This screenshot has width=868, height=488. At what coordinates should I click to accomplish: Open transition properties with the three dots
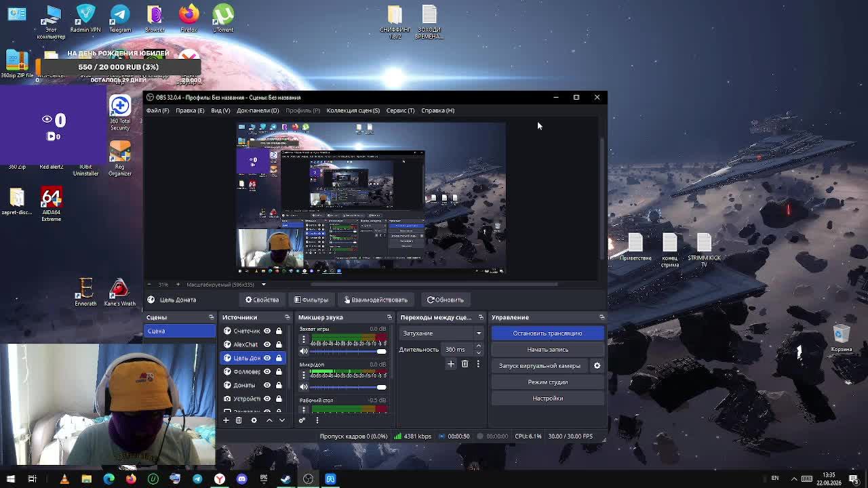point(478,364)
